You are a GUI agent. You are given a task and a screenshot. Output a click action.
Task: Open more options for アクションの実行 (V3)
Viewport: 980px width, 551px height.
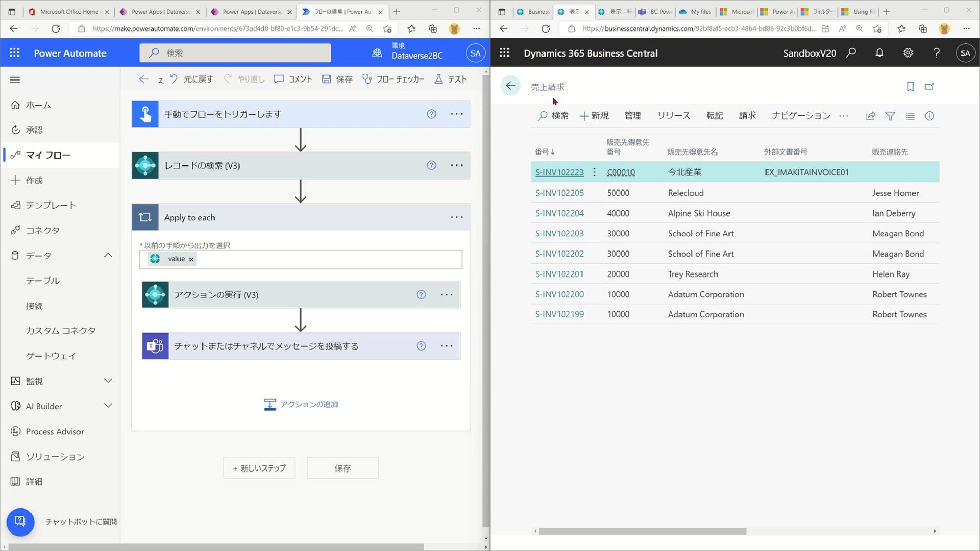coord(447,294)
